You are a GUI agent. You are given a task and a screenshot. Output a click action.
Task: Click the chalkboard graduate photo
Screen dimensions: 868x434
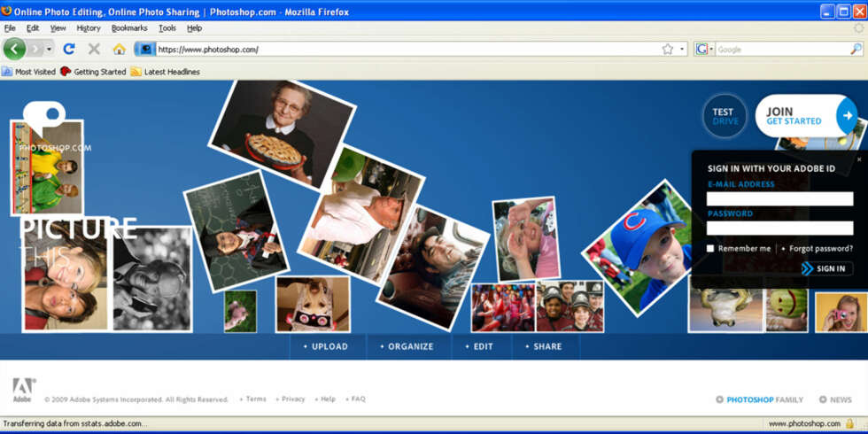click(236, 230)
